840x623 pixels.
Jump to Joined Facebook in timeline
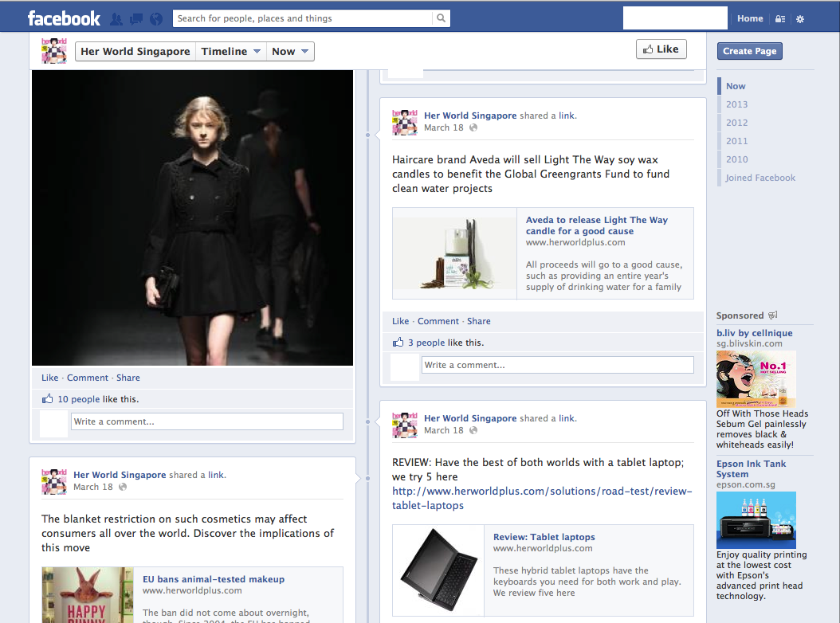[760, 178]
